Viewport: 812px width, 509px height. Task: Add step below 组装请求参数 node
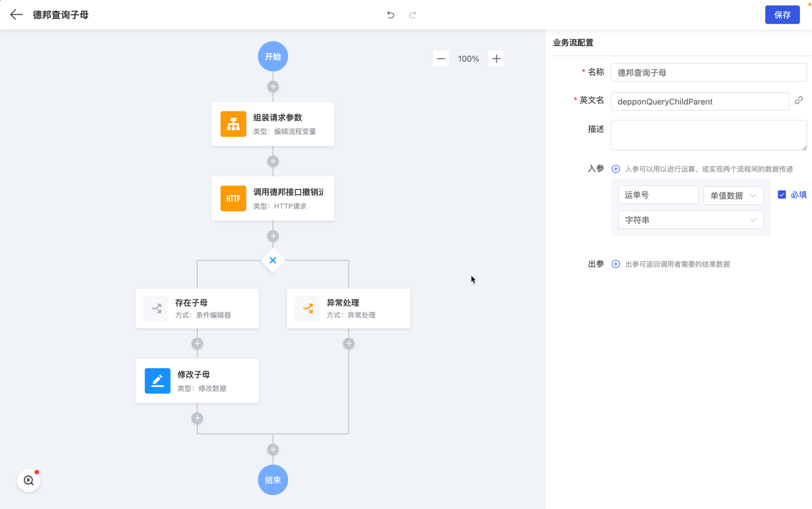pos(273,161)
